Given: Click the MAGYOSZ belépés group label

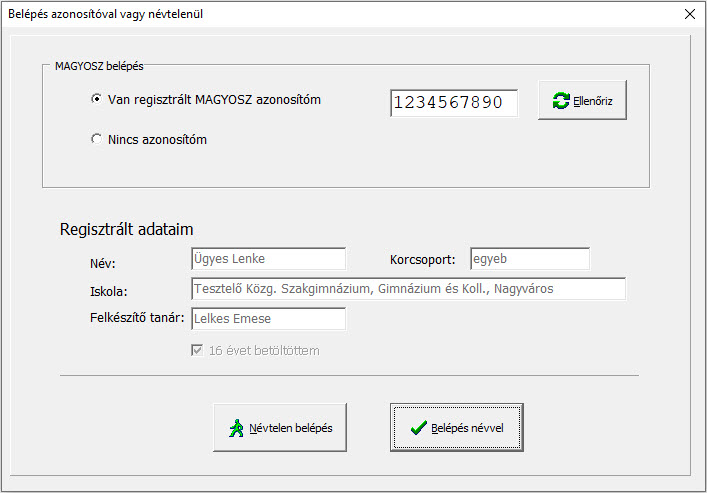Looking at the screenshot, I should [x=99, y=66].
